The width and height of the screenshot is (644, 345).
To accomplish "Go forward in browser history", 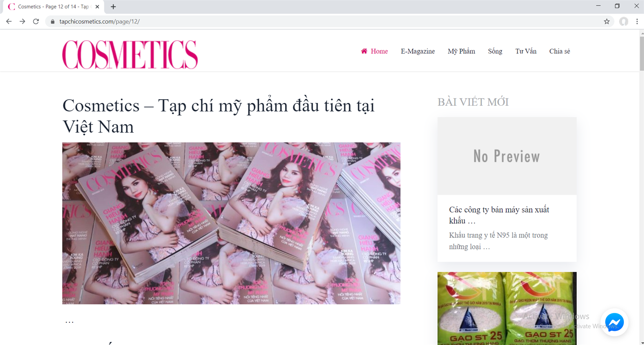I will [x=23, y=21].
